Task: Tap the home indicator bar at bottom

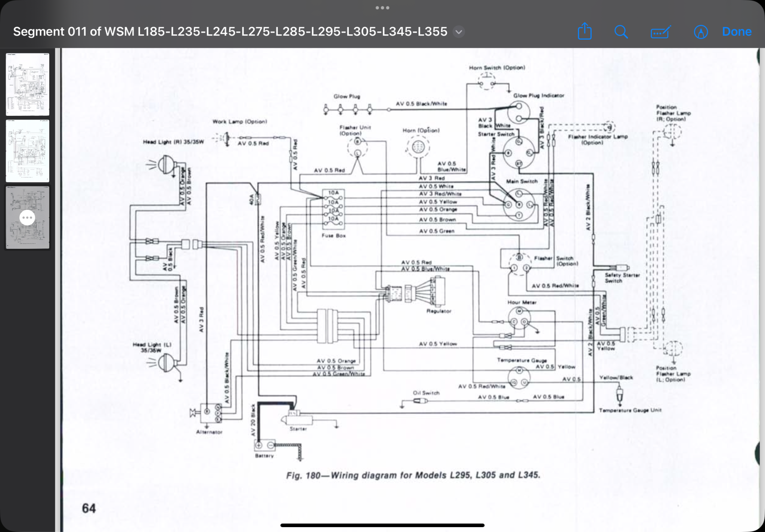Action: point(382,525)
